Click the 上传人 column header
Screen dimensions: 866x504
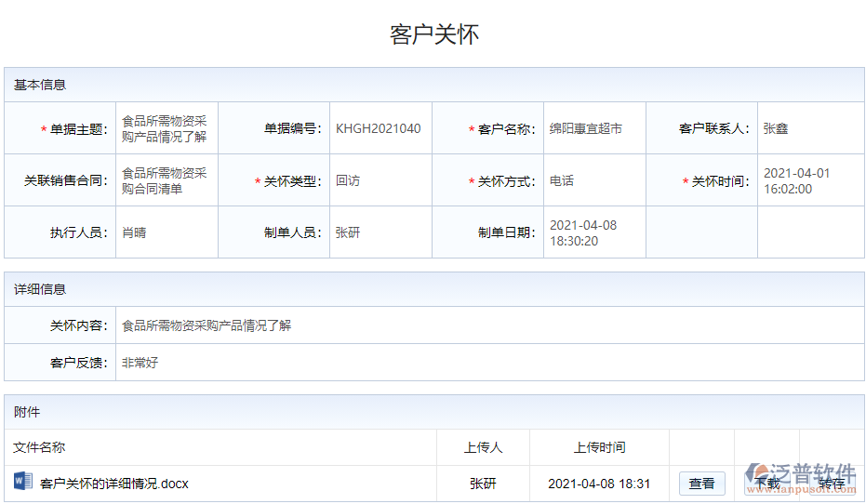point(484,447)
